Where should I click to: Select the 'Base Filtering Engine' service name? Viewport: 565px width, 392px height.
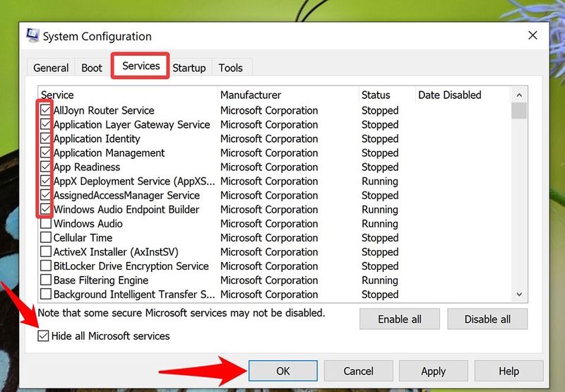[101, 280]
